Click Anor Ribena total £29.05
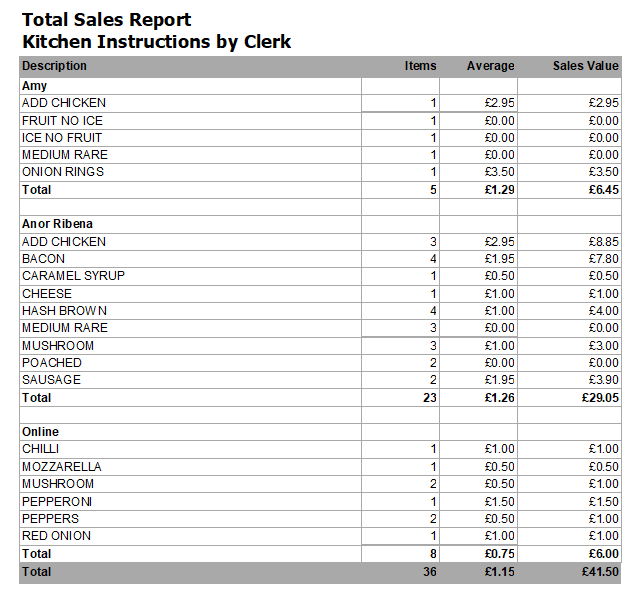This screenshot has width=642, height=593. (x=600, y=398)
